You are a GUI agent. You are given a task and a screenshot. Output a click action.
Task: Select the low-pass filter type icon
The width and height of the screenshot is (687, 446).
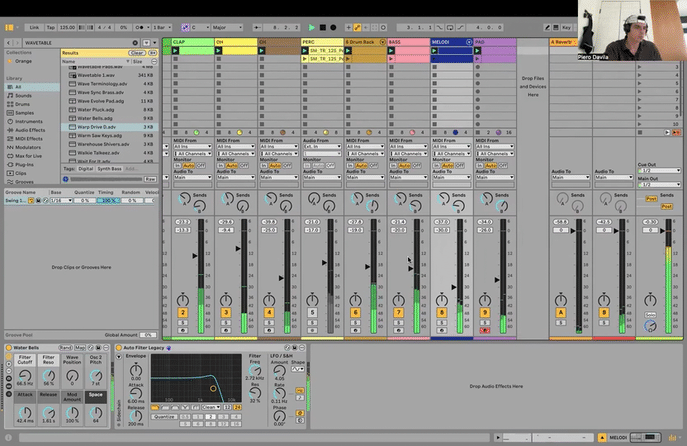(x=155, y=407)
